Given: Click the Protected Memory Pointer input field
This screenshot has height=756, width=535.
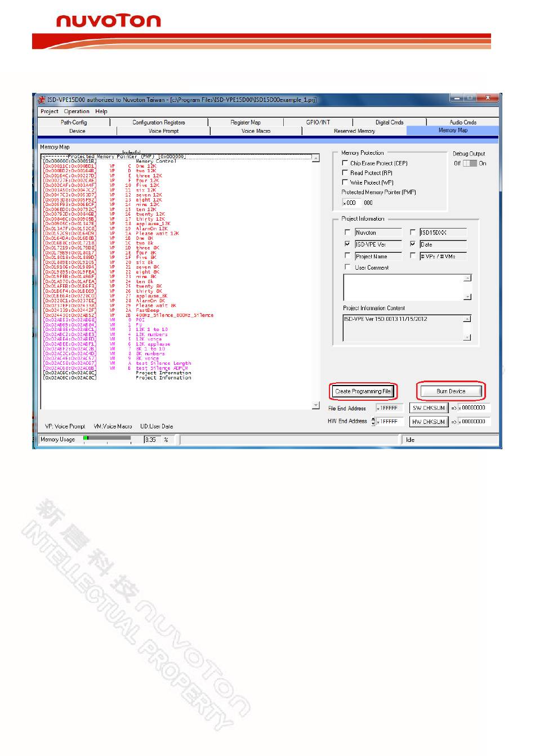Looking at the screenshot, I should (351, 203).
